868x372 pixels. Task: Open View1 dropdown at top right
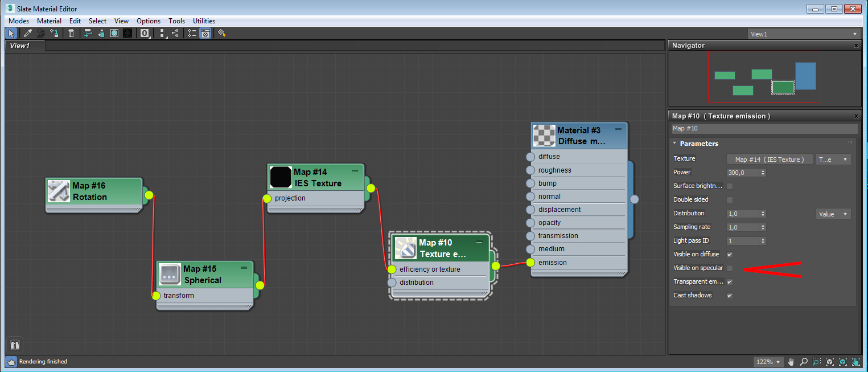point(803,34)
